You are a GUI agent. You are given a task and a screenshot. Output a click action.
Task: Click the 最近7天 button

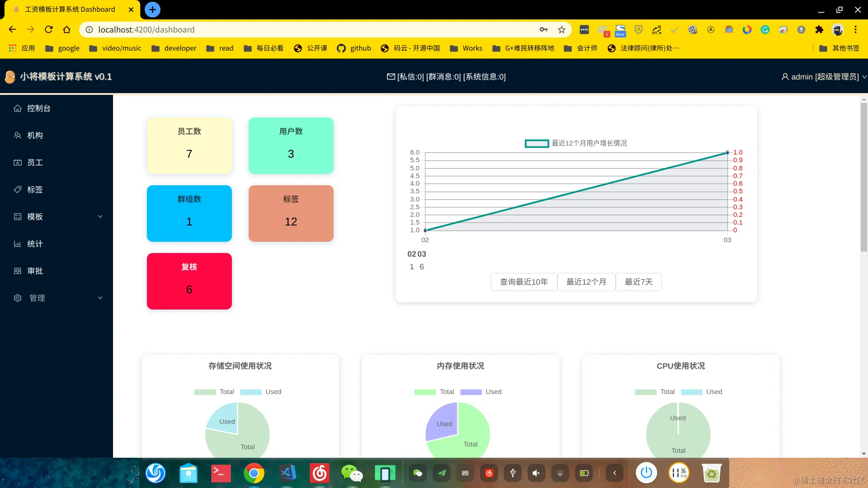pyautogui.click(x=638, y=282)
